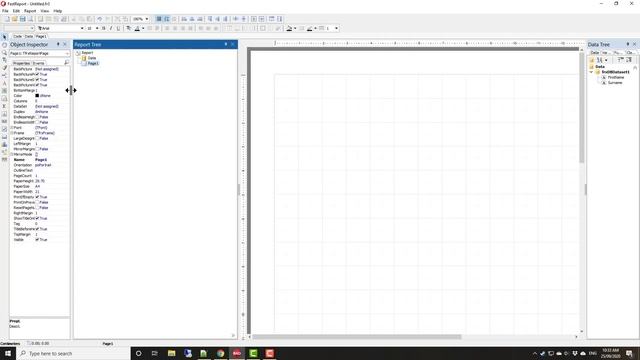Image resolution: width=640 pixels, height=360 pixels.
Task: Select the text 'A' object tool
Action: [4, 83]
